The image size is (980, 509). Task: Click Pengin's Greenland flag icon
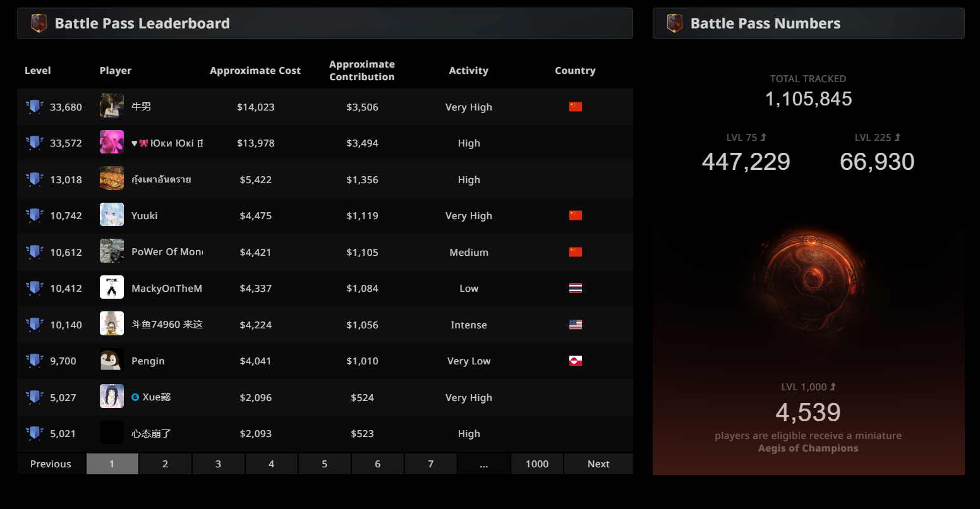[575, 361]
